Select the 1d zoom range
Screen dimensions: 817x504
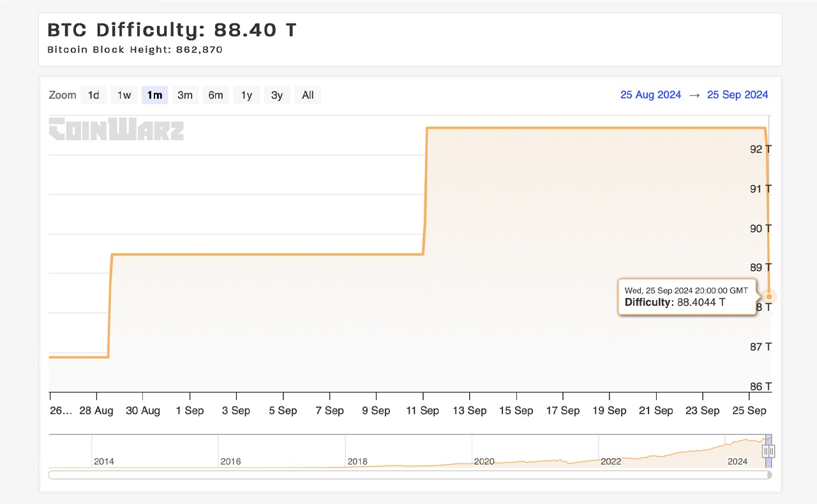click(93, 95)
